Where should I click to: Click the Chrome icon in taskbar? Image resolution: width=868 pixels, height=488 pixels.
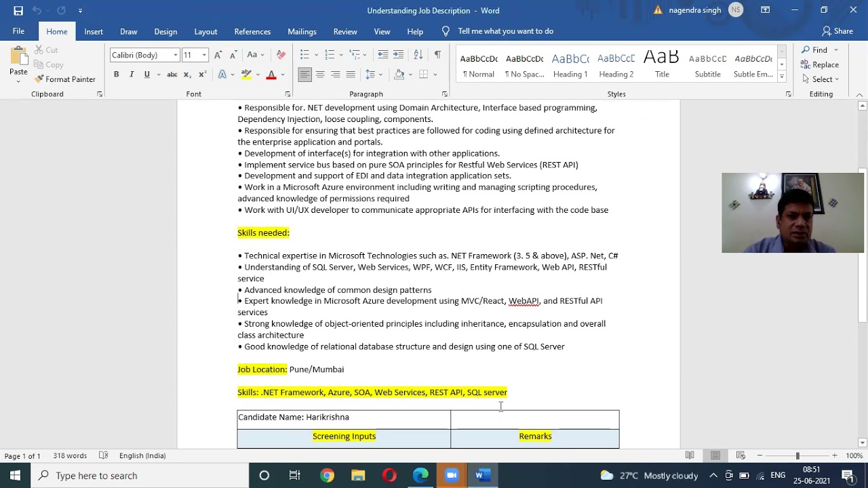(x=327, y=475)
